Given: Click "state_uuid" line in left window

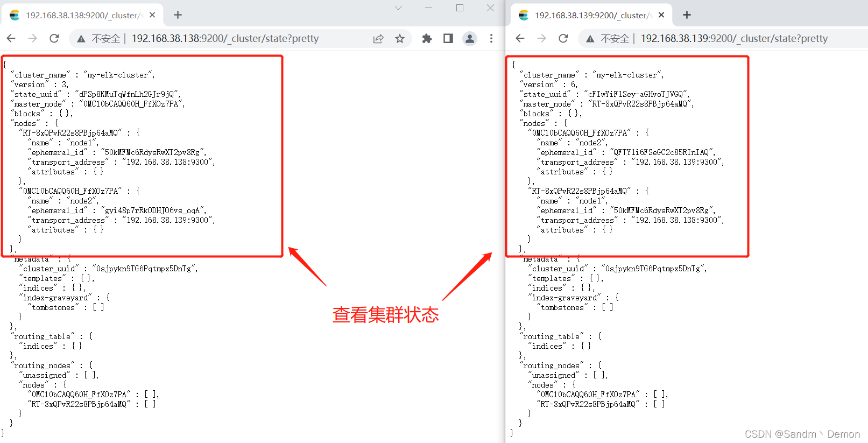Looking at the screenshot, I should (95, 94).
